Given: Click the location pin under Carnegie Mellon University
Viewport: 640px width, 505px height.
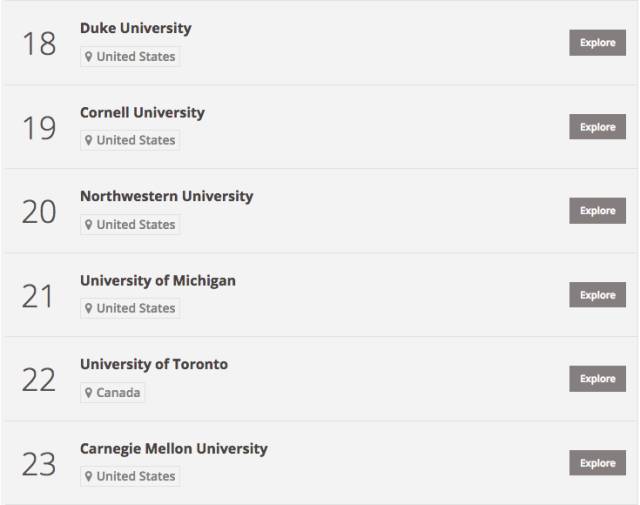Looking at the screenshot, I should point(88,476).
